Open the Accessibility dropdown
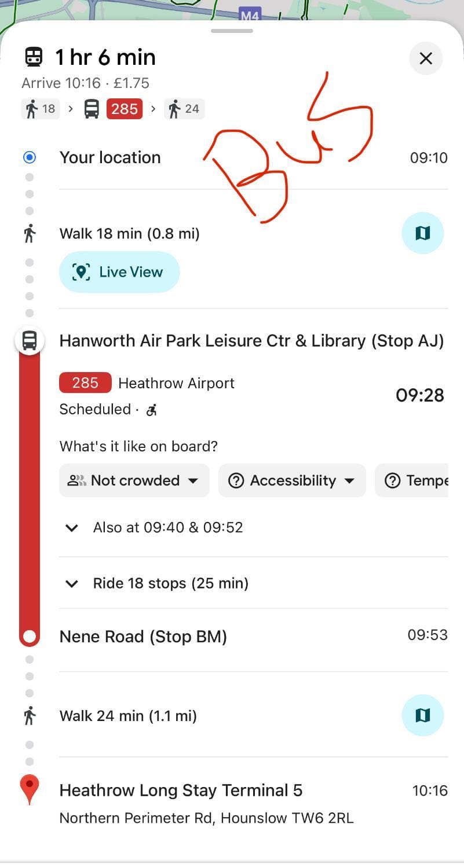464x868 pixels. 292,480
